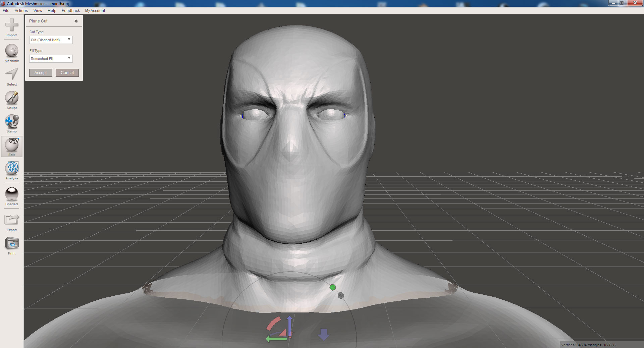Open the Help menu
Viewport: 644px width, 348px height.
pos(52,11)
